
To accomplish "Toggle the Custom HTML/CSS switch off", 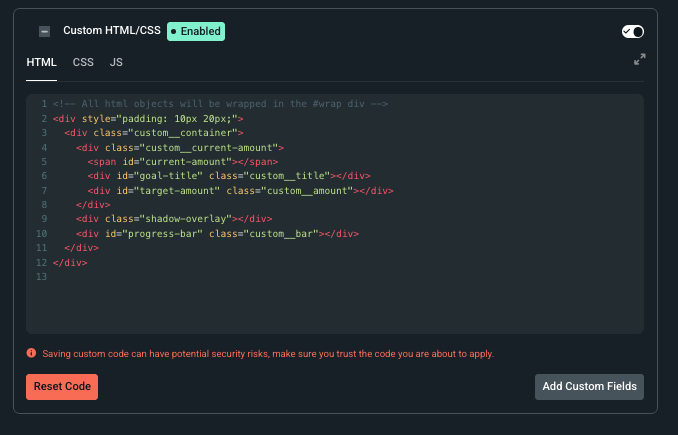I will (633, 32).
